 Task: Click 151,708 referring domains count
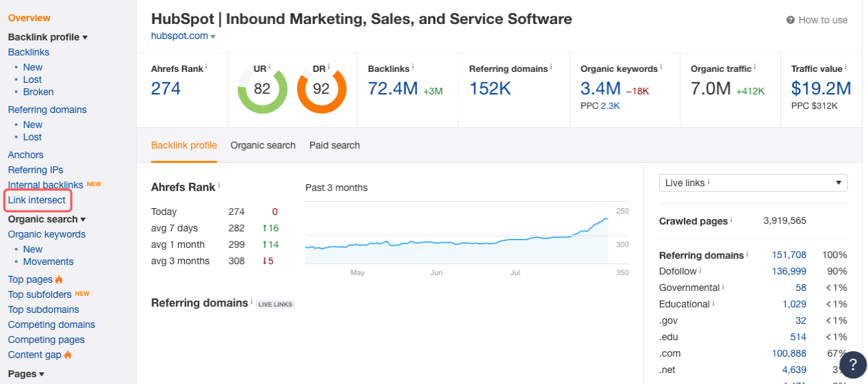click(x=789, y=255)
